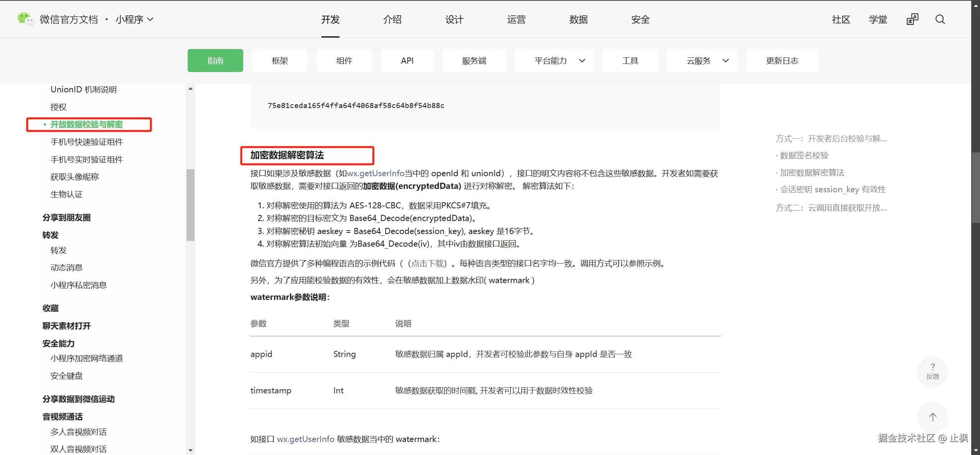Open the 反馈 feedback question icon
Screen dimensions: 980x455
933,371
